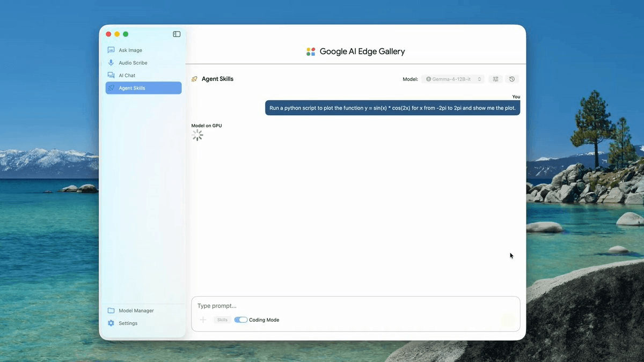Open the model configuration sliders icon

pos(496,79)
